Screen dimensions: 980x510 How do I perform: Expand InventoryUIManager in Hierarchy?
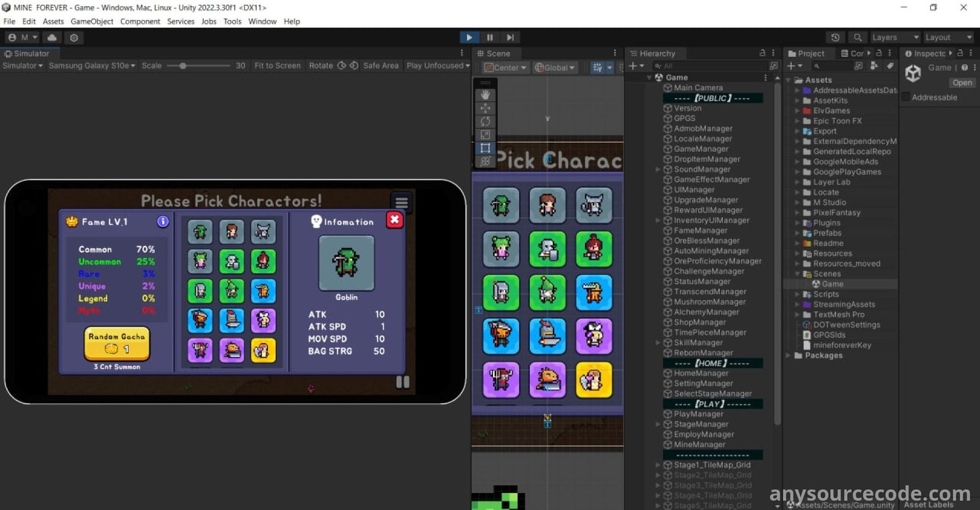tap(658, 220)
